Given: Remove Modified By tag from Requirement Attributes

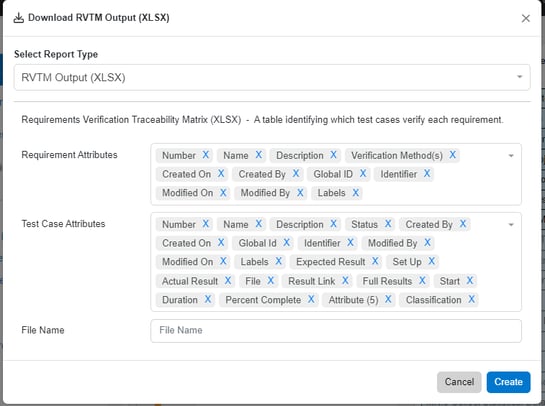Looking at the screenshot, I should coord(300,193).
